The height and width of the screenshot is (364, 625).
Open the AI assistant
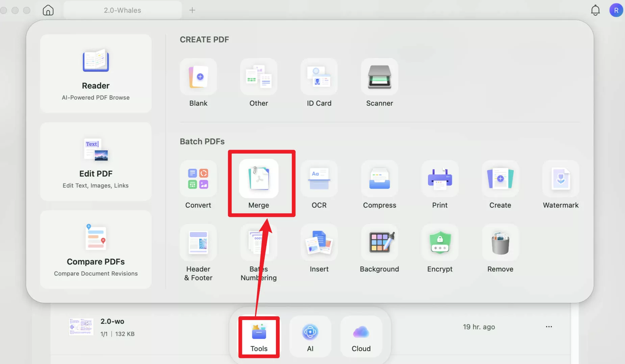coord(310,336)
